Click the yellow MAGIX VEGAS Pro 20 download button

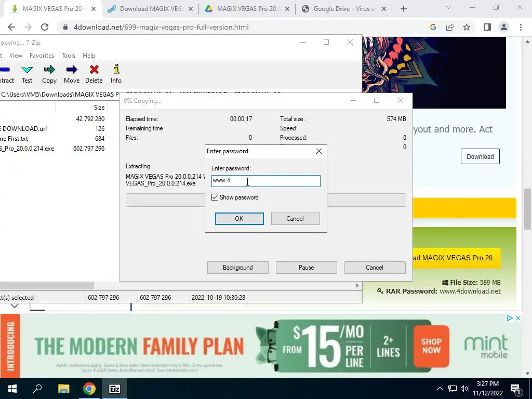(x=456, y=258)
